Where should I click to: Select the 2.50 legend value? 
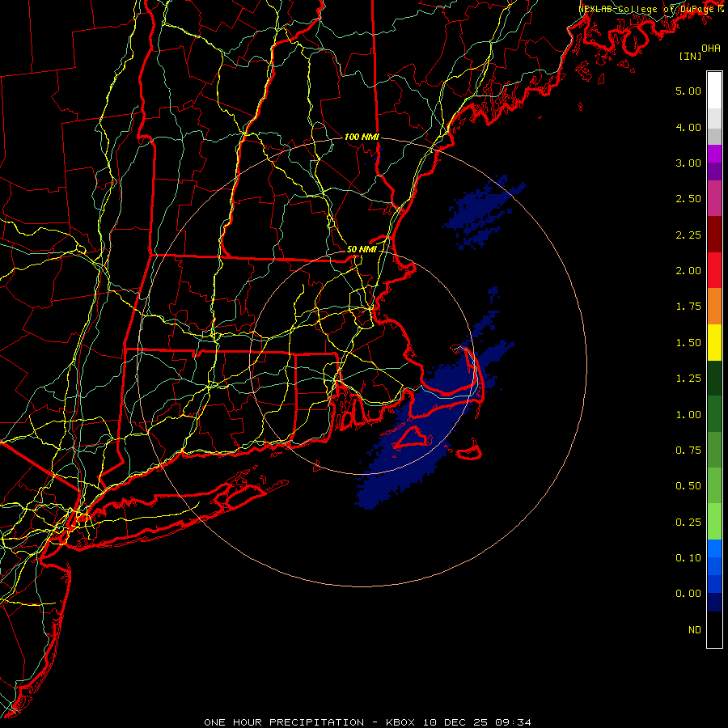click(x=688, y=199)
